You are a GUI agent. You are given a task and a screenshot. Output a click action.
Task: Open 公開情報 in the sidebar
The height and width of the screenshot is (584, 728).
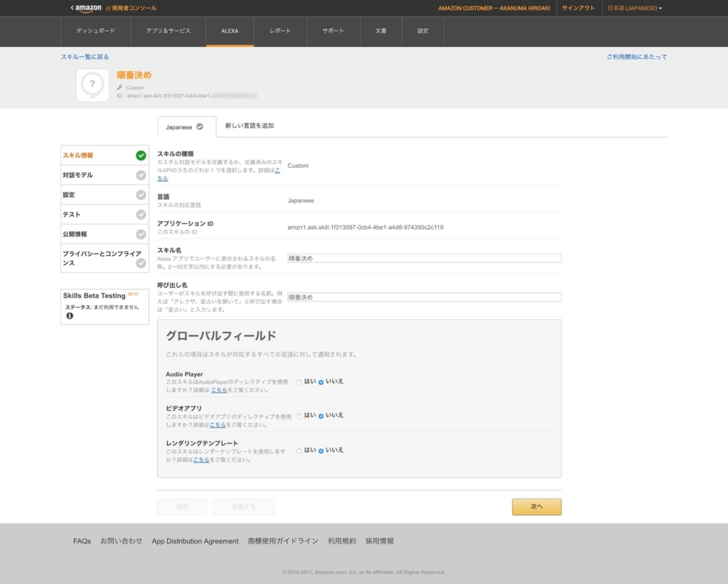[105, 234]
